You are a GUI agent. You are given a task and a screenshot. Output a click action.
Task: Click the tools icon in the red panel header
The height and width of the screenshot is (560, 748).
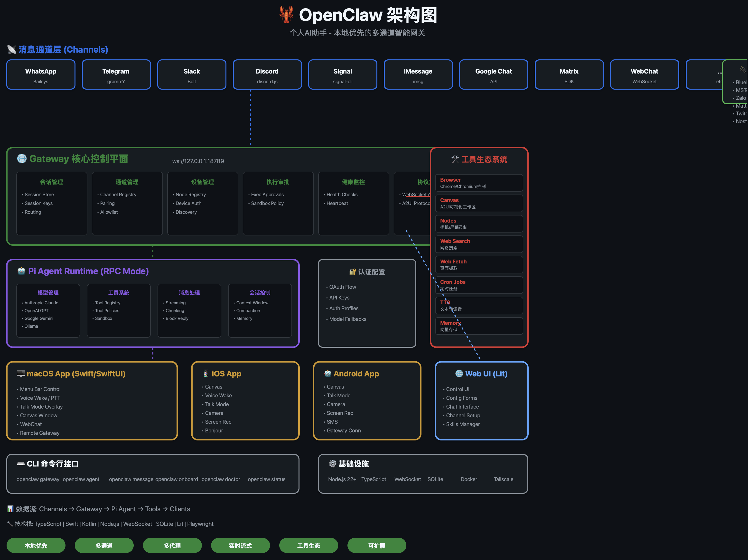[x=455, y=159]
